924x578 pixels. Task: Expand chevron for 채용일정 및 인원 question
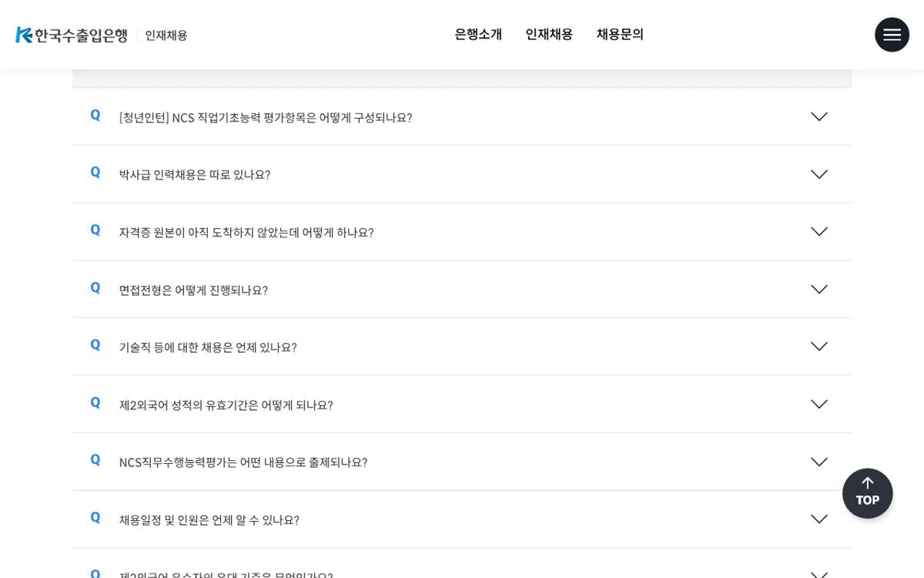coord(819,519)
